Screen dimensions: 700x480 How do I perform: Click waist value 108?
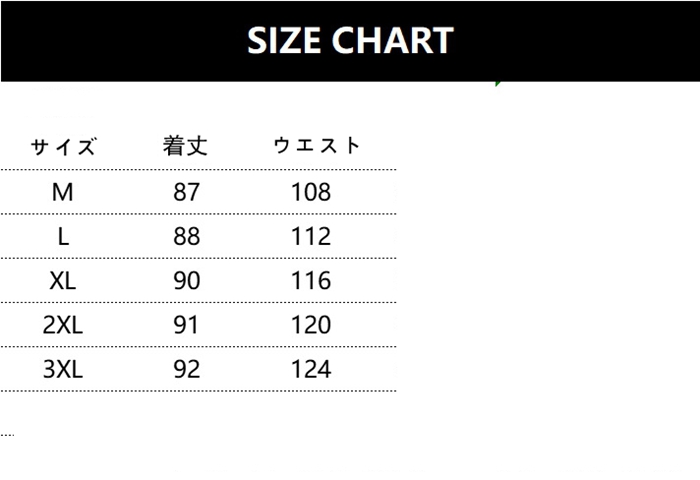[311, 192]
